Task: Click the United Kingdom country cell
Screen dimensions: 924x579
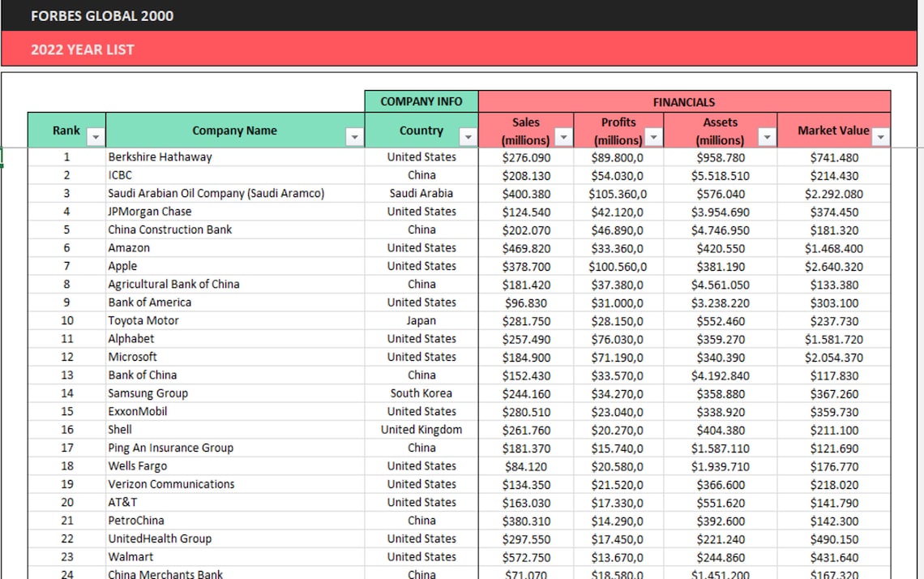Action: tap(421, 429)
